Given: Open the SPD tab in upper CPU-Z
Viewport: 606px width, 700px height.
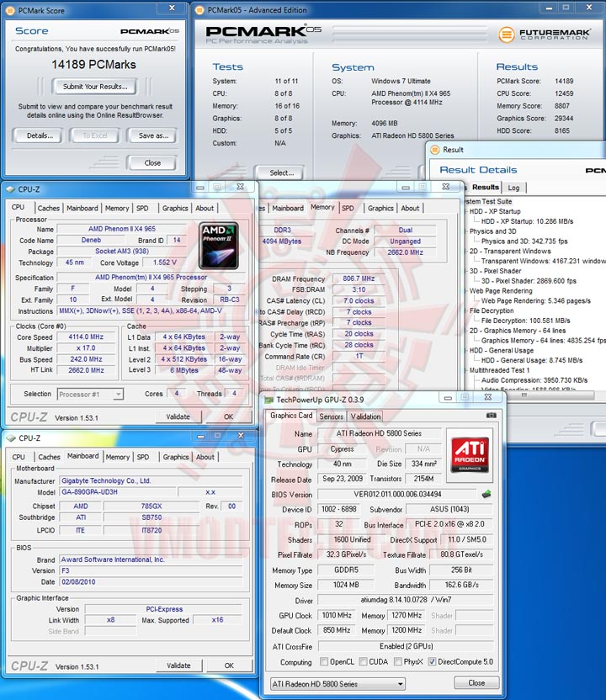Looking at the screenshot, I should tap(142, 208).
